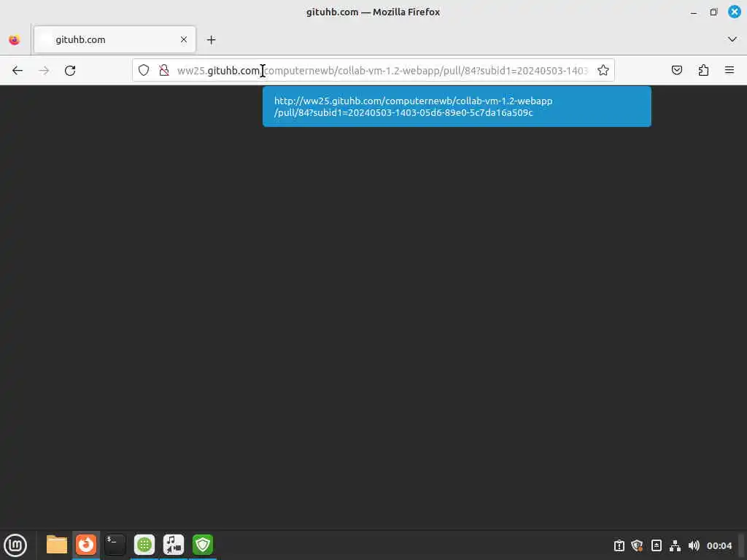Launch the terminal from the taskbar

pyautogui.click(x=115, y=545)
